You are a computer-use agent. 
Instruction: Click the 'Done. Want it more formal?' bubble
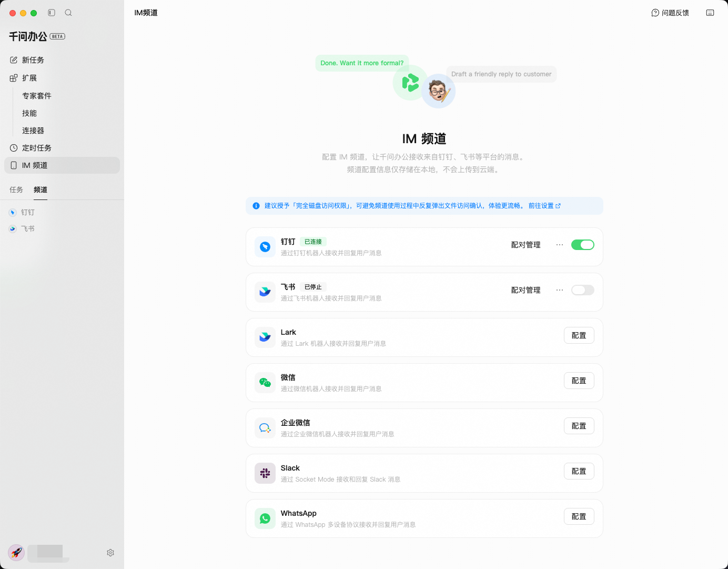coord(362,63)
